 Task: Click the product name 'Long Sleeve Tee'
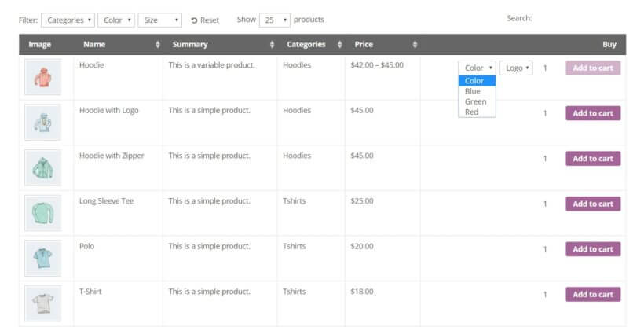[106, 200]
